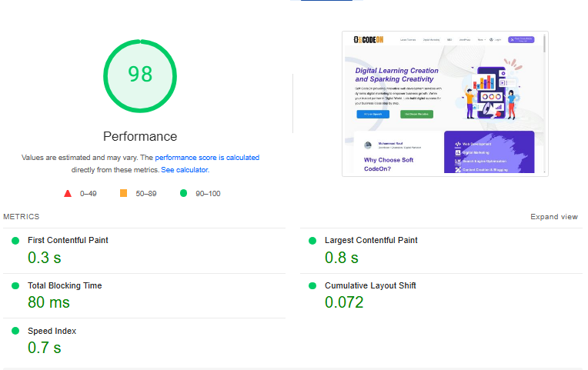Image resolution: width=588 pixels, height=370 pixels.
Task: Click the 0.7 s value
Action: (44, 348)
